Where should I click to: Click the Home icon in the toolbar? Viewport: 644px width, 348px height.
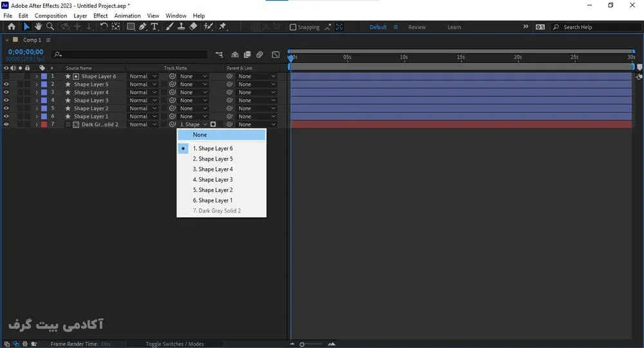point(12,26)
